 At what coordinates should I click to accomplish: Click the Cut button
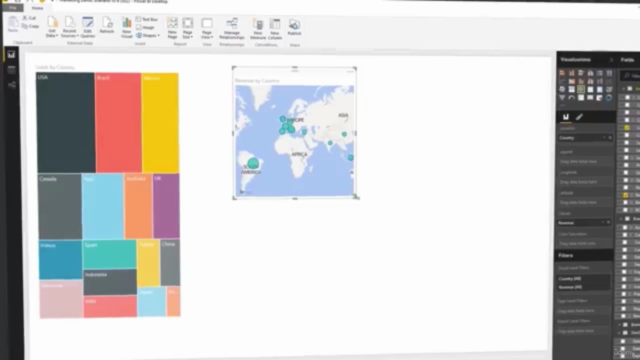pyautogui.click(x=29, y=18)
